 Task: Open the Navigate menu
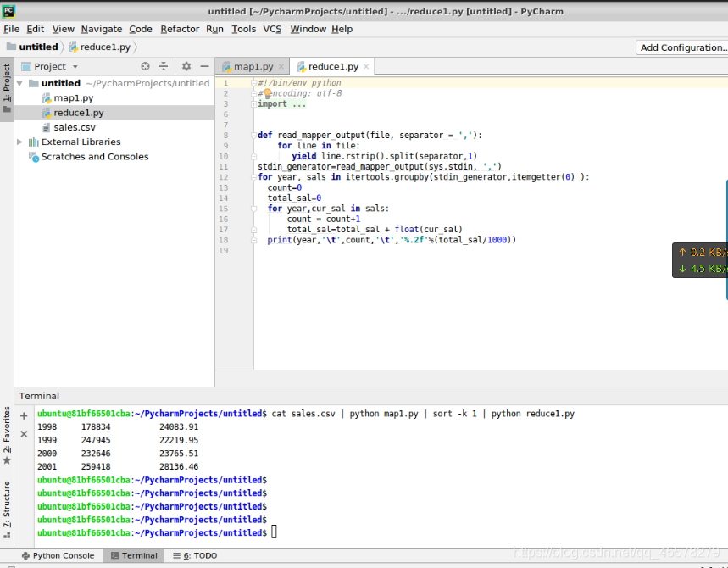[x=102, y=29]
